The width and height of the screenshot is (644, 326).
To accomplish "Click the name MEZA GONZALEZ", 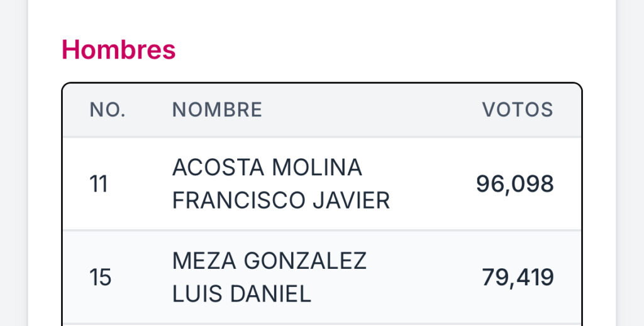I will point(269,261).
